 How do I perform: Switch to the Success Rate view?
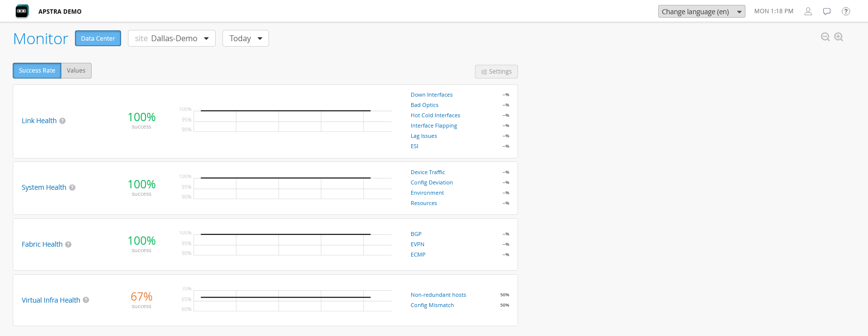click(x=37, y=71)
